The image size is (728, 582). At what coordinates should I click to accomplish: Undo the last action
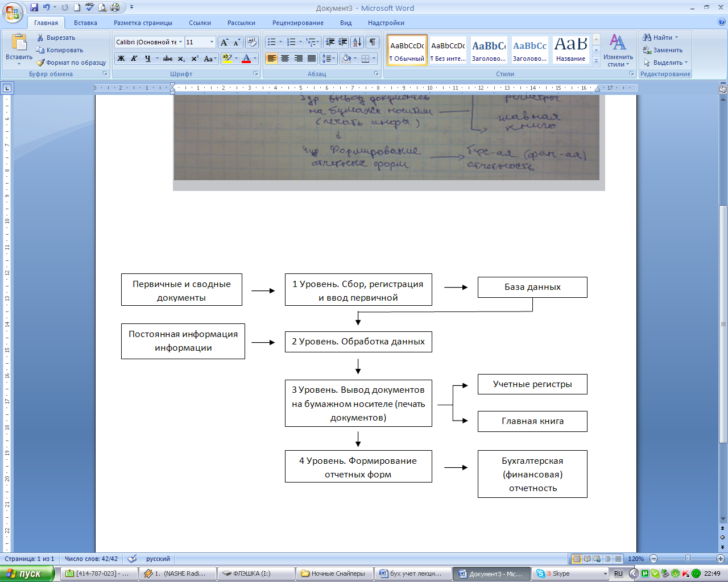click(x=47, y=7)
